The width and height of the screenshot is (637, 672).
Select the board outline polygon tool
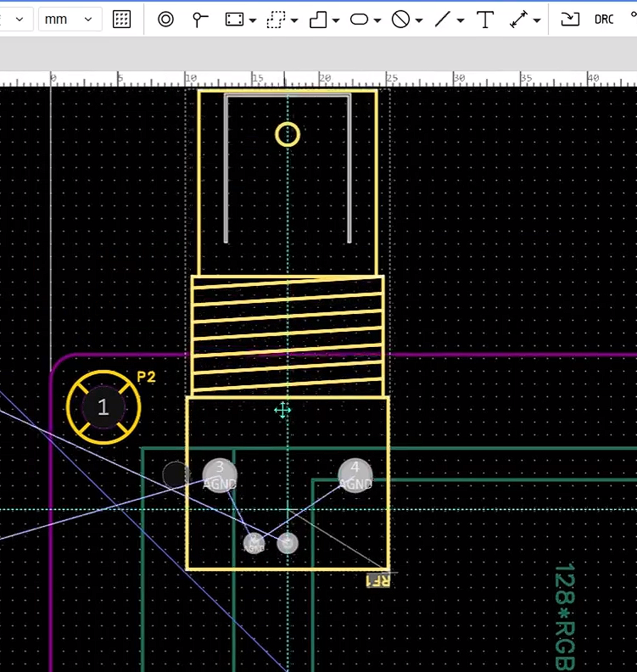pos(318,20)
